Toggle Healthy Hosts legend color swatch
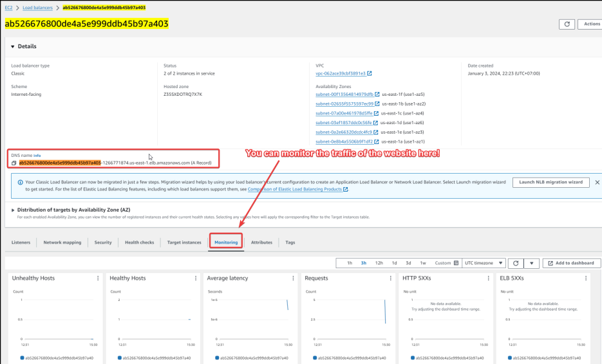This screenshot has height=364, width=602. pyautogui.click(x=120, y=358)
